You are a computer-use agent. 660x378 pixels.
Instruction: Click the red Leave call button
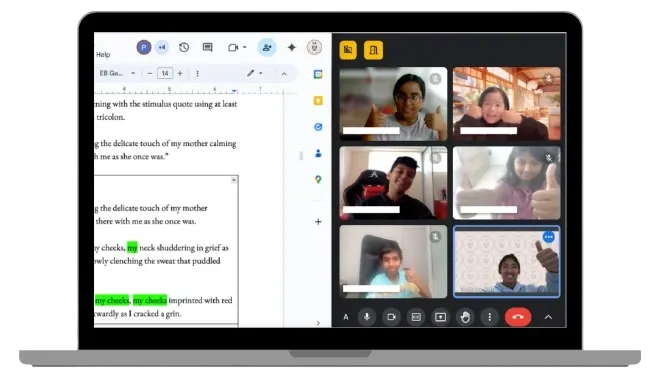click(x=518, y=317)
